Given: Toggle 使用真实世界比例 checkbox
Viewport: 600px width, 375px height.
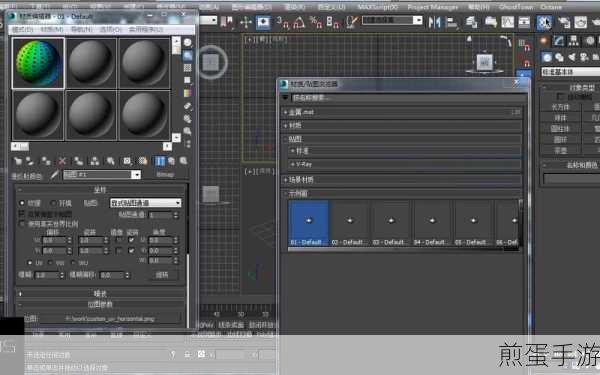Looking at the screenshot, I should point(22,224).
